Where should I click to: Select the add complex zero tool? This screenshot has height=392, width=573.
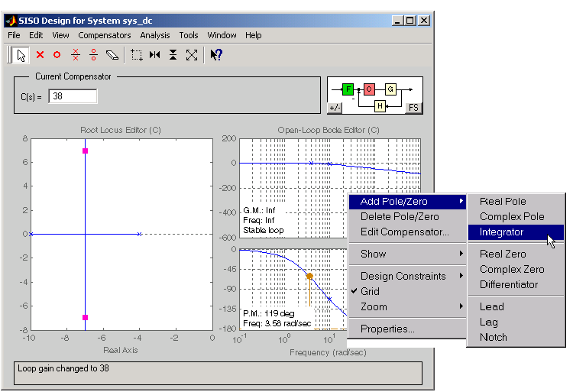[x=93, y=55]
